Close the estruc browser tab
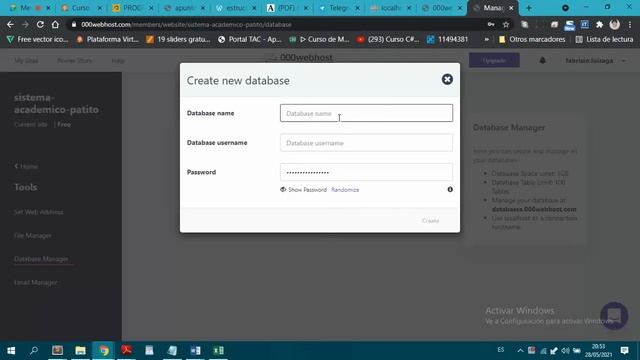The height and width of the screenshot is (360, 640). [254, 8]
